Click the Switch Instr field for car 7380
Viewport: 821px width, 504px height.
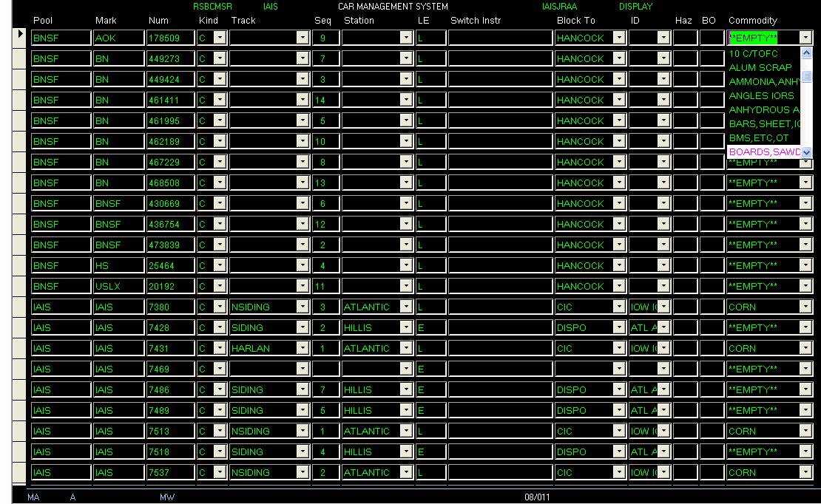tap(501, 307)
